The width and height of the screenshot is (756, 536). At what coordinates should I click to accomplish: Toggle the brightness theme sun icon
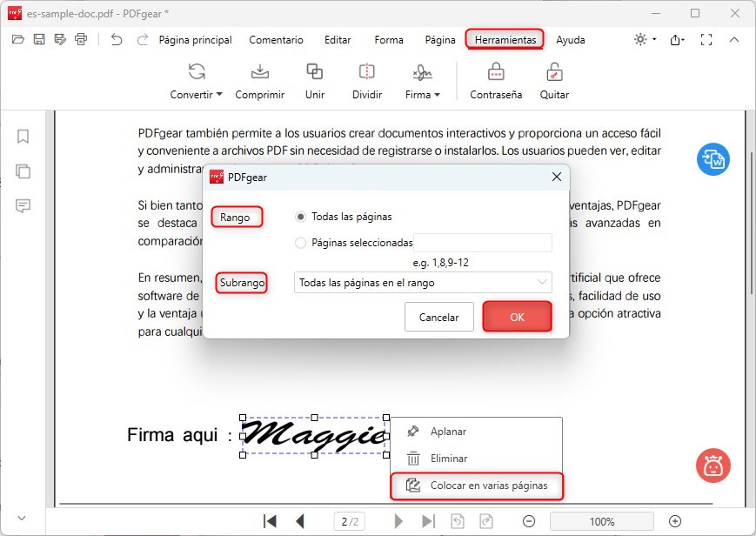[x=640, y=39]
